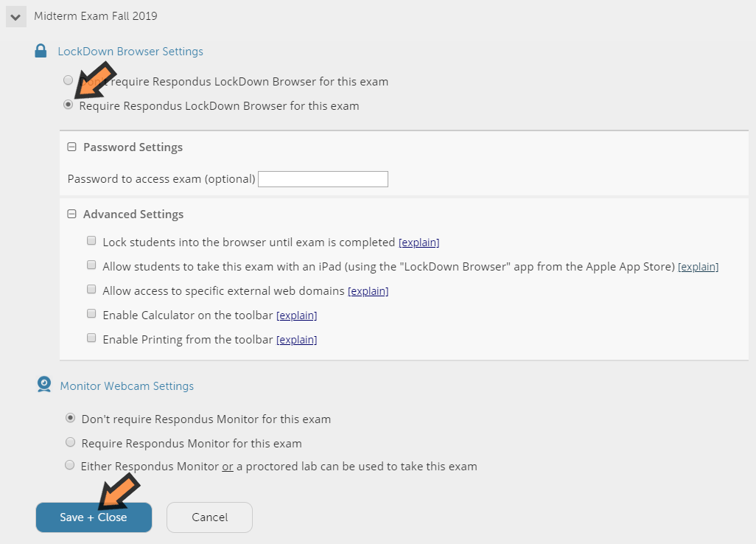Enable Lock students into the browser checkbox
756x544 pixels.
(91, 240)
